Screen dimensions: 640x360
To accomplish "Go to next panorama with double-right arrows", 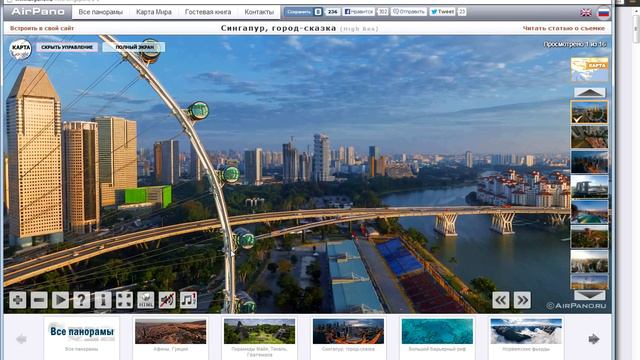I will coord(522,300).
